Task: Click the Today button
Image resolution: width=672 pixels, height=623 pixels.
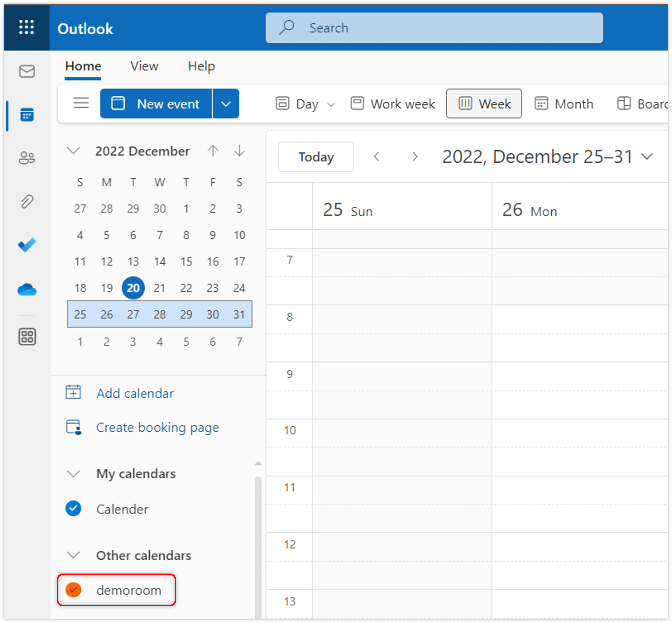Action: [x=316, y=157]
